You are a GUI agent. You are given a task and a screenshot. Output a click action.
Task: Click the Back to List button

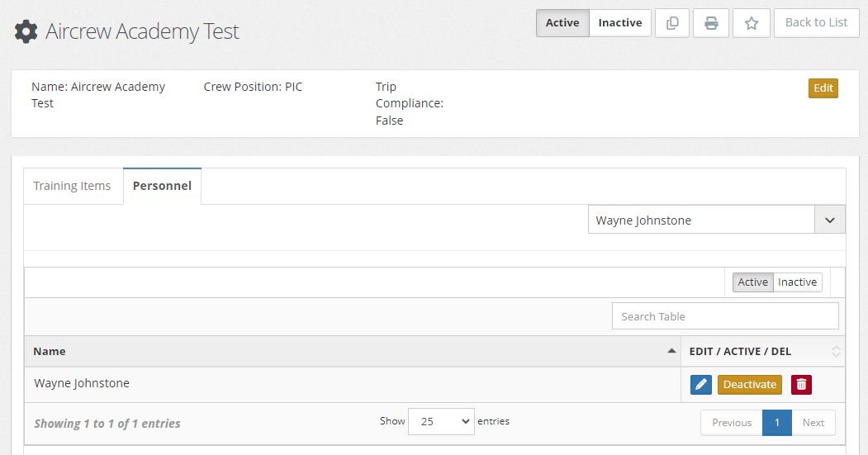tap(817, 23)
